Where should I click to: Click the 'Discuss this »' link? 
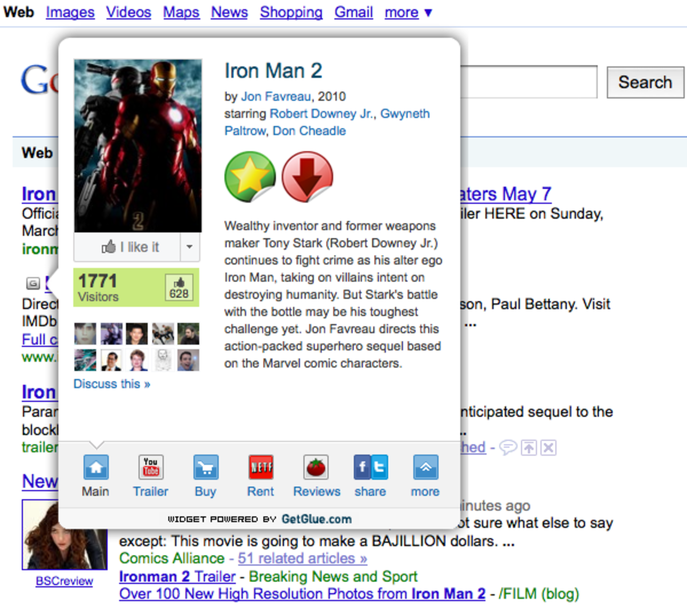pos(112,384)
